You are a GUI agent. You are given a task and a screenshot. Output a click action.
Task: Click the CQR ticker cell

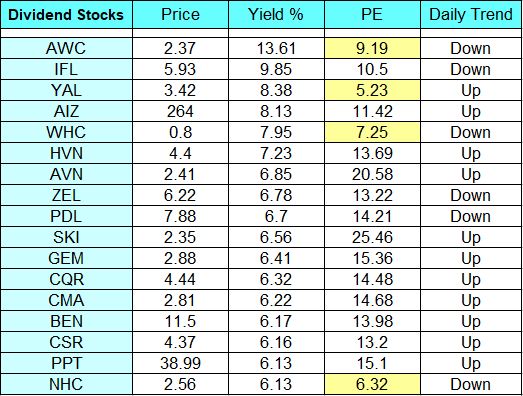(66, 280)
